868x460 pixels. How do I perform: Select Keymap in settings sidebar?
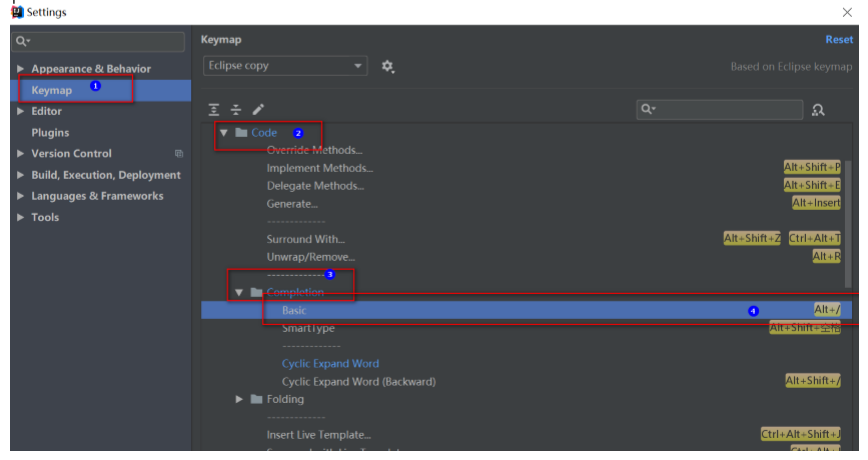pos(101,90)
